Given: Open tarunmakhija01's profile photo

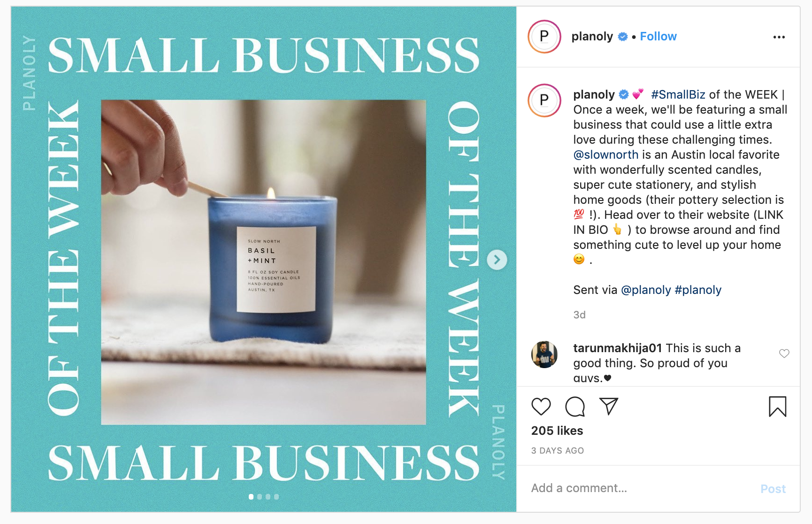Looking at the screenshot, I should (544, 354).
